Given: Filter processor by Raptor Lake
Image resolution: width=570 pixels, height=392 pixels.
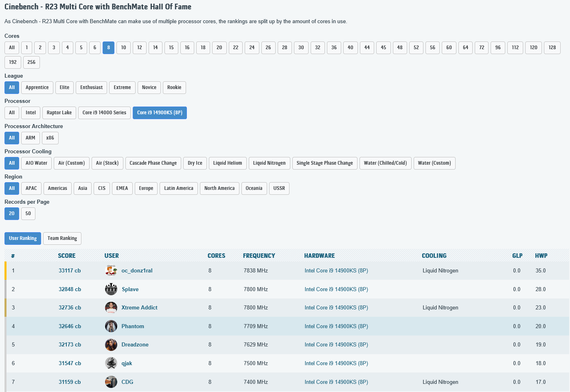Looking at the screenshot, I should [59, 113].
